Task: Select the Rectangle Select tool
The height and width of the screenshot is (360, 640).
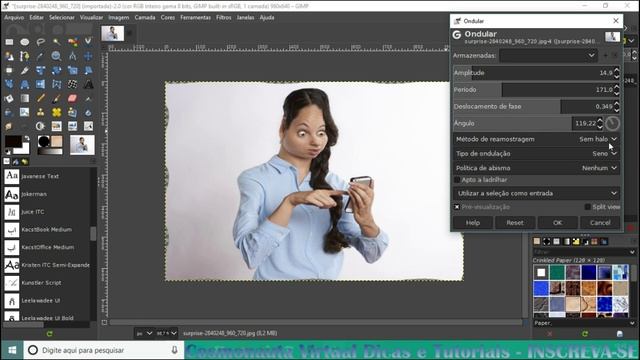Action: click(9, 42)
